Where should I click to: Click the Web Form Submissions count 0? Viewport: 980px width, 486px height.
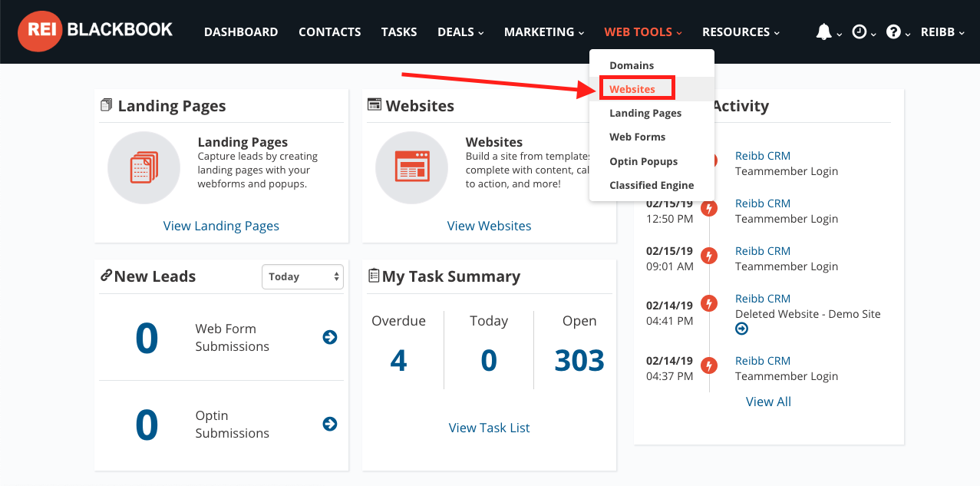(x=147, y=339)
